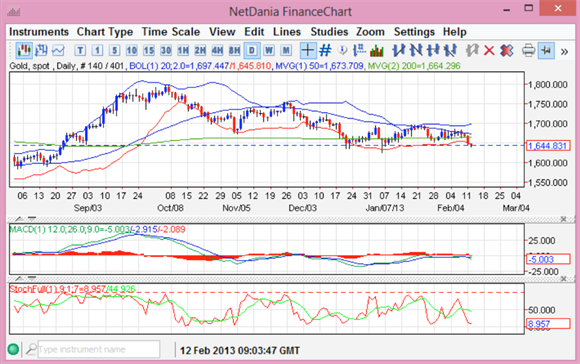
Task: Open the Time Scale menu
Action: 171,32
